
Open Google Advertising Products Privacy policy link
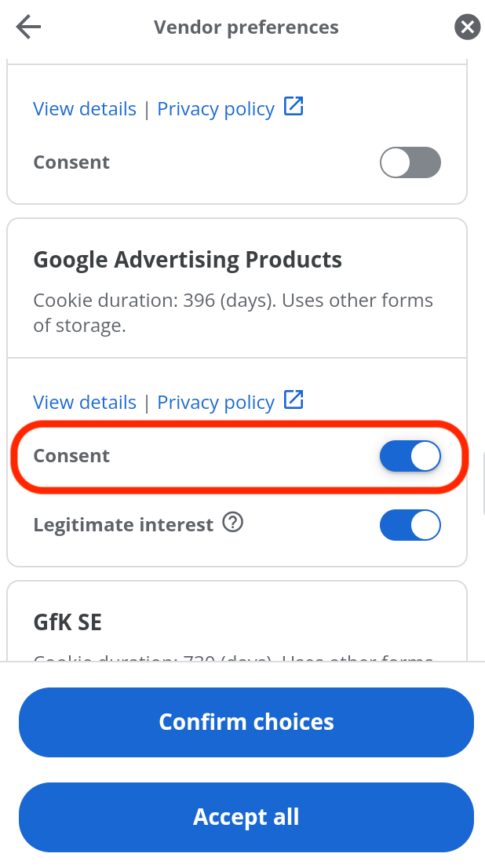(x=216, y=402)
